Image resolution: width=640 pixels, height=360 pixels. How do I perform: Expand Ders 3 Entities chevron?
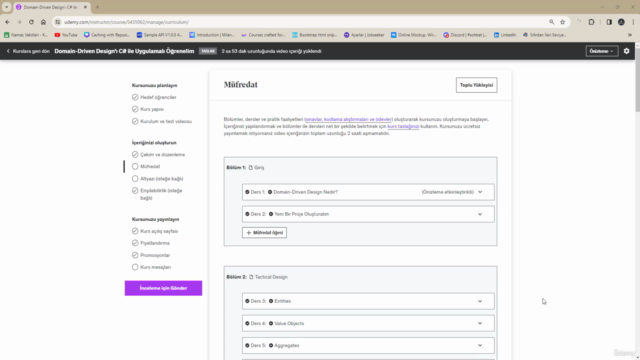pyautogui.click(x=480, y=301)
